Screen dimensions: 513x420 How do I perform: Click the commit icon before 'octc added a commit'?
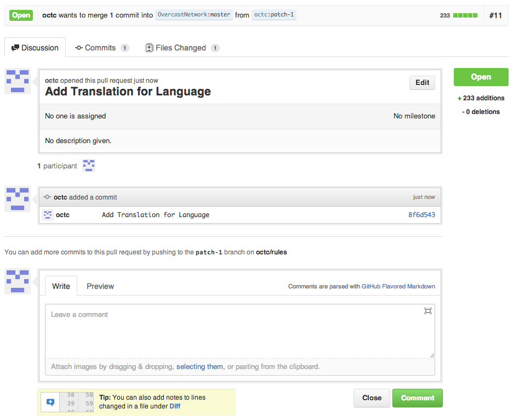pos(48,197)
